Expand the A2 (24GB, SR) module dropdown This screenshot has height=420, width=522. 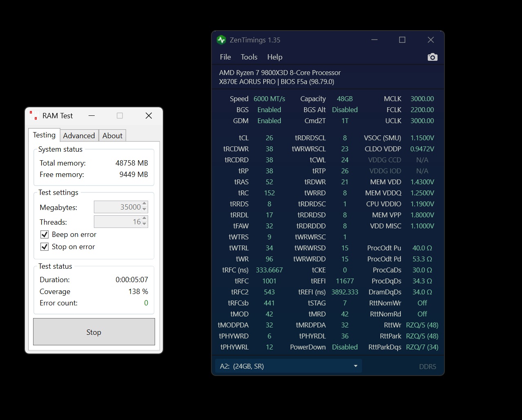pos(288,366)
